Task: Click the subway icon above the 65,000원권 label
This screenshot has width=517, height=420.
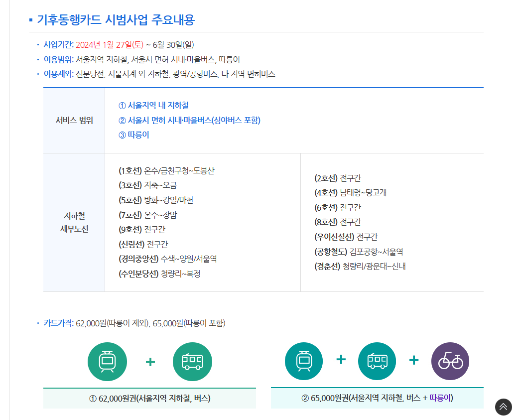Action: click(304, 361)
